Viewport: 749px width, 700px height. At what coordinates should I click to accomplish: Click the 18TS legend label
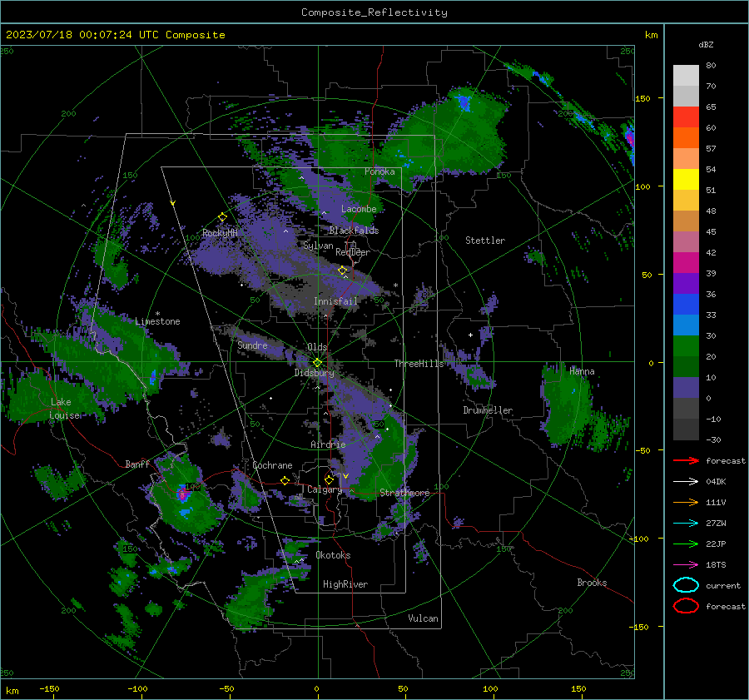tap(716, 565)
